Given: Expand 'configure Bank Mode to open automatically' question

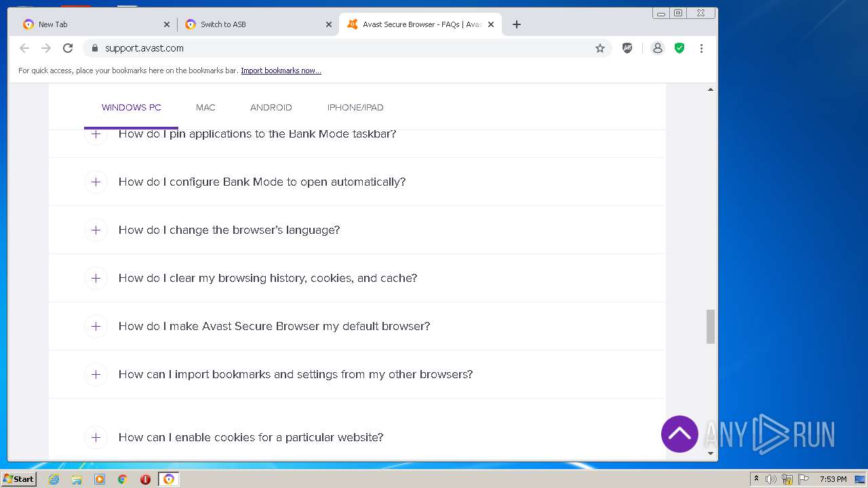Looking at the screenshot, I should coord(96,182).
